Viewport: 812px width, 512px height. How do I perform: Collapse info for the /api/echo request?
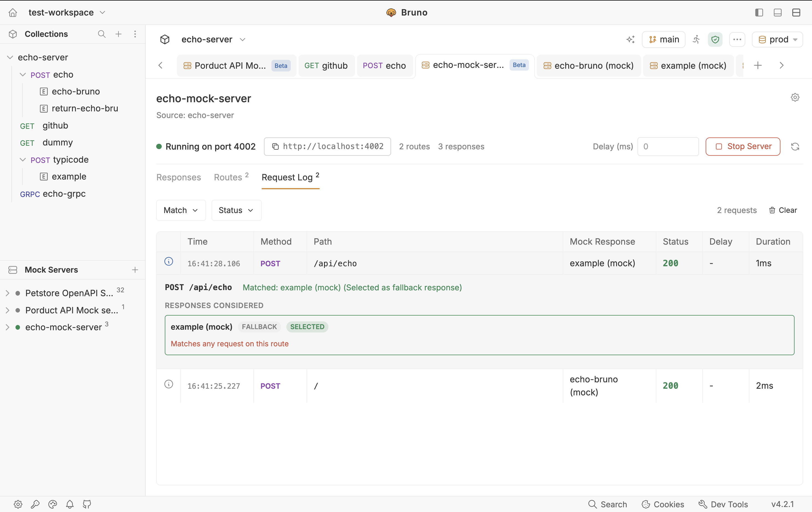point(169,261)
